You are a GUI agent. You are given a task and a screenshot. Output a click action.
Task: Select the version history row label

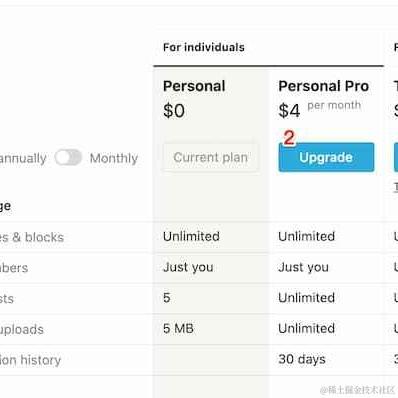[x=30, y=360]
